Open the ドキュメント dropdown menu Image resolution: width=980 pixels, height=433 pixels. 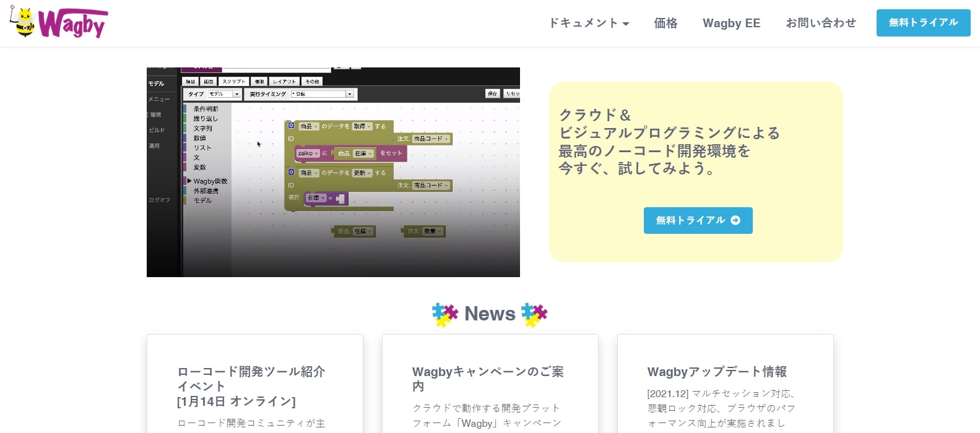tap(589, 23)
